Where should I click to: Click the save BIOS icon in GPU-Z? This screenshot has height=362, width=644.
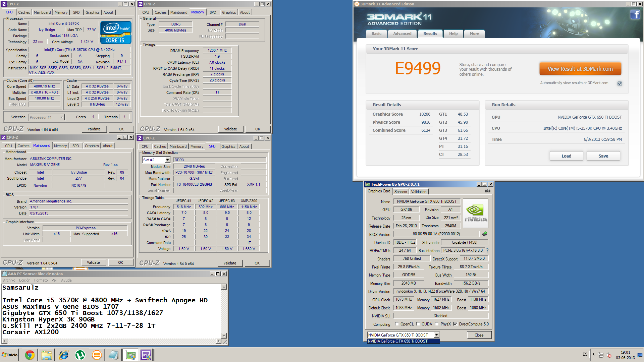(485, 234)
